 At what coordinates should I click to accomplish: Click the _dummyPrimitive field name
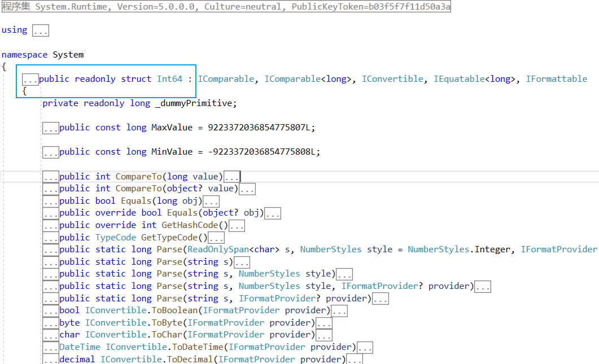point(193,103)
